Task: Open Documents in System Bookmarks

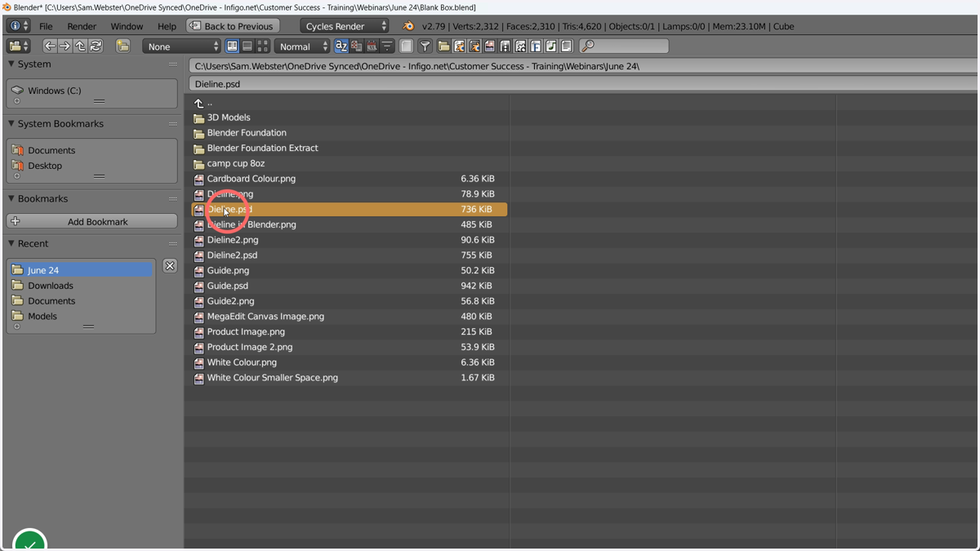Action: [x=51, y=150]
